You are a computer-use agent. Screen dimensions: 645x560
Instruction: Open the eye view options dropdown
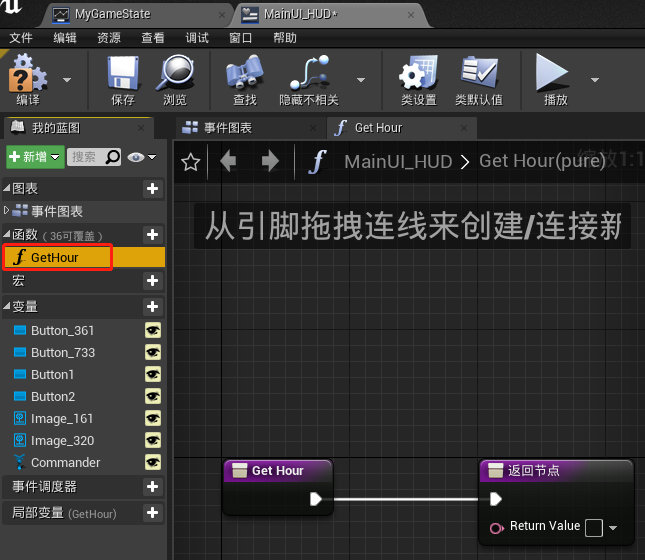pyautogui.click(x=142, y=157)
